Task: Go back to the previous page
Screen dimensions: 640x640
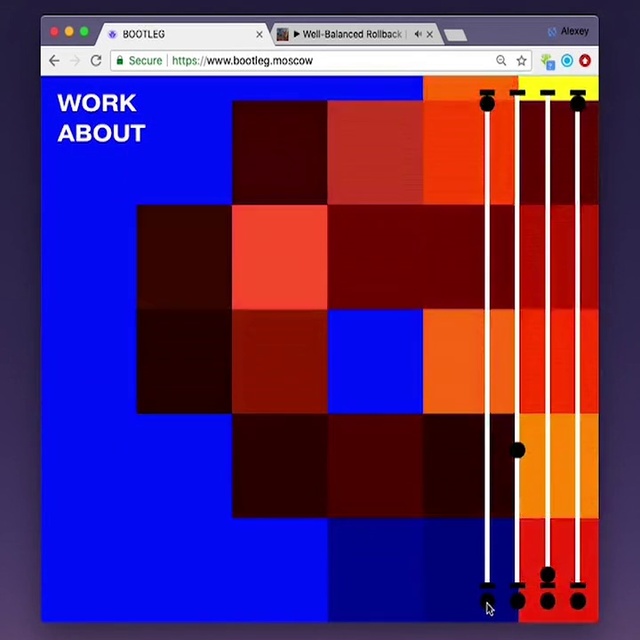Action: point(54,61)
